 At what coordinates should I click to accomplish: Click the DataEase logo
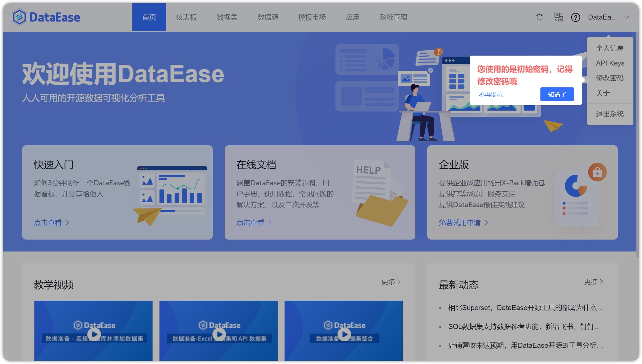coord(46,17)
